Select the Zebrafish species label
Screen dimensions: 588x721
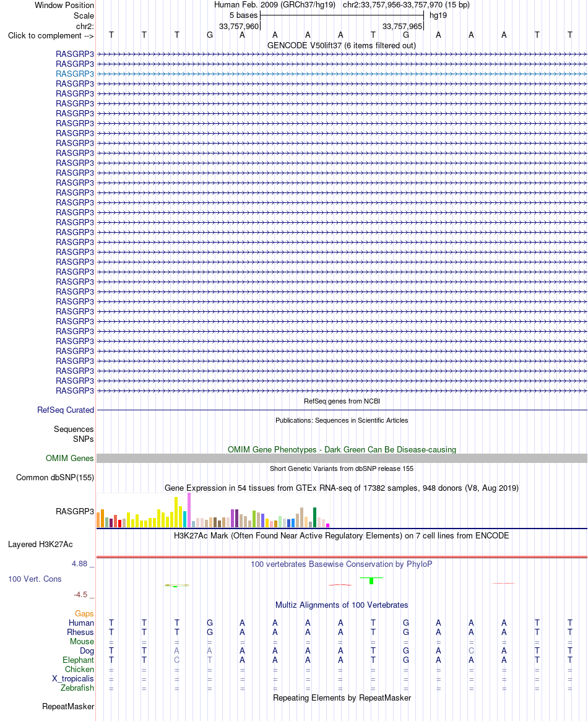click(x=77, y=688)
